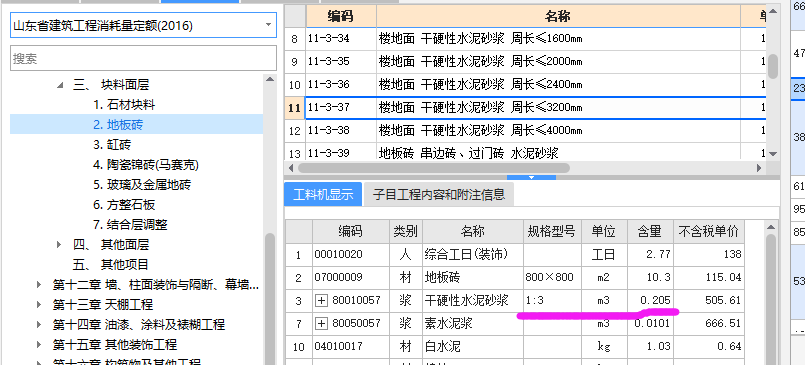The image size is (805, 365).
Task: Click quota list horizontal scrollbar right arrow
Action: click(759, 168)
